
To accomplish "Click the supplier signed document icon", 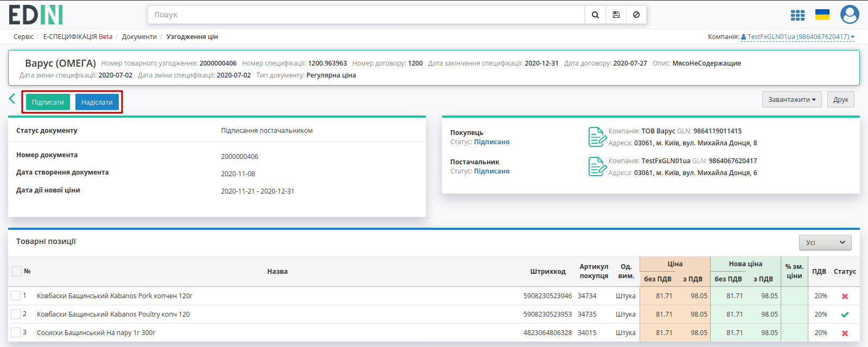I will tap(597, 166).
